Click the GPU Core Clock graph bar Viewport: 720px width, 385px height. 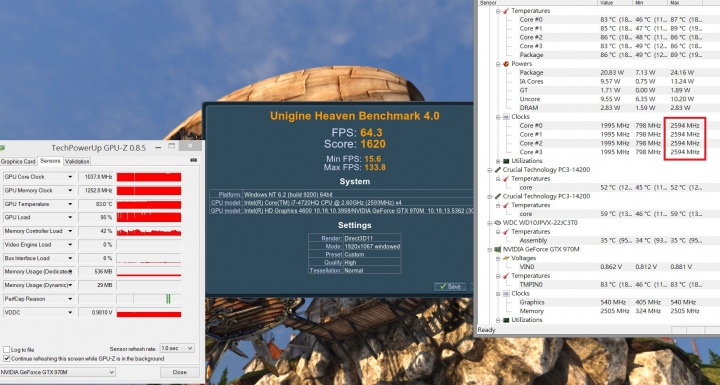point(149,177)
